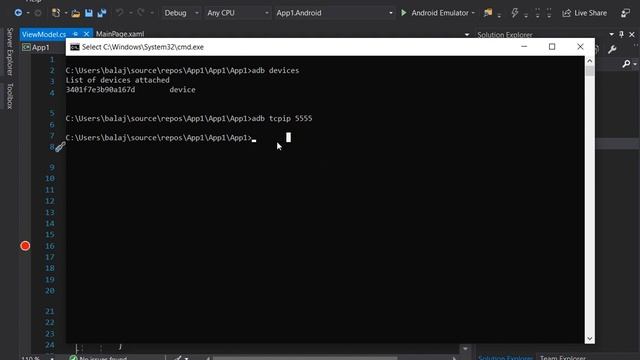
Task: Click the Open File folder icon
Action: pos(76,13)
